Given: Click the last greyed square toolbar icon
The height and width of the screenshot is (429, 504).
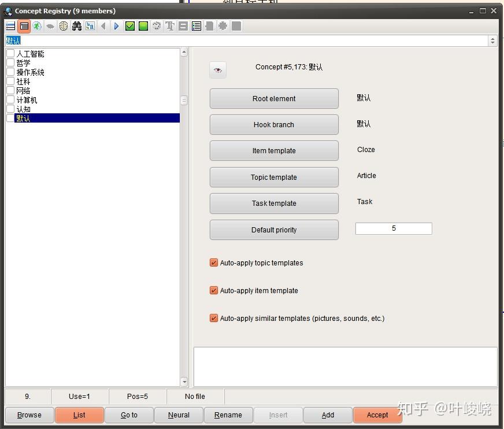Looking at the screenshot, I should click(x=236, y=26).
